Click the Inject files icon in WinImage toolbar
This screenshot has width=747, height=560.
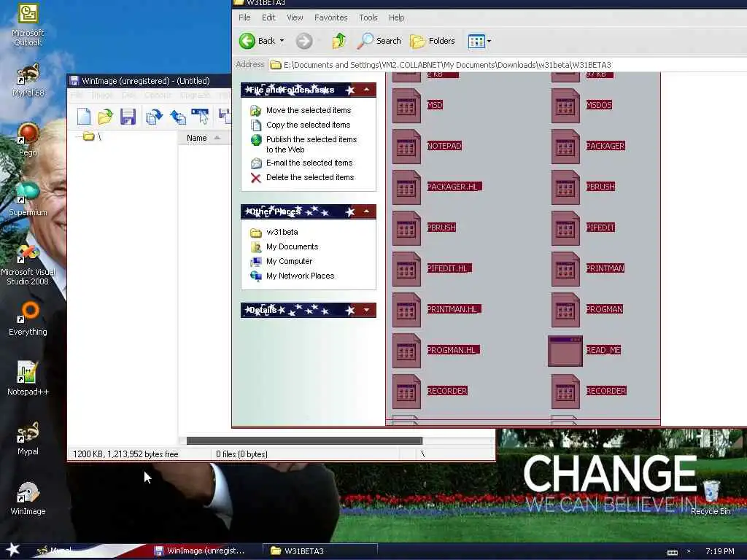(x=154, y=116)
